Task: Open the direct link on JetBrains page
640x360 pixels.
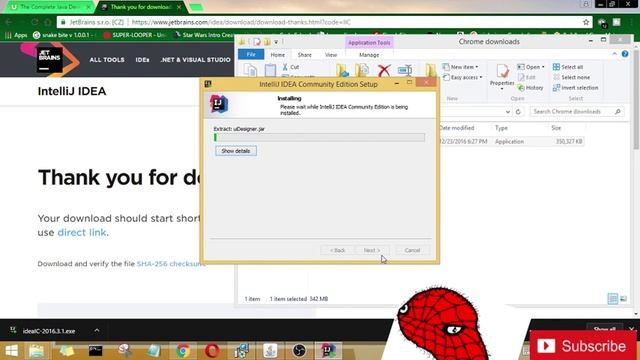Action: [82, 232]
